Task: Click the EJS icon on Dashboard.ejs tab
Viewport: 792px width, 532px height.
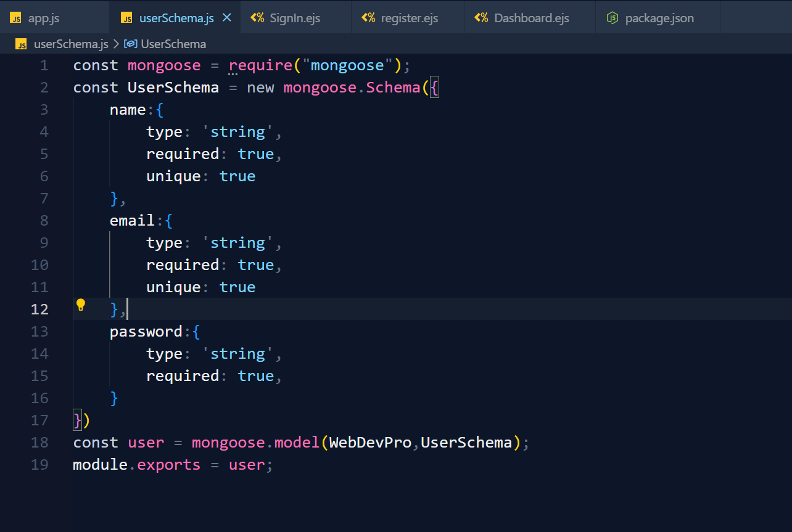Action: (x=481, y=18)
